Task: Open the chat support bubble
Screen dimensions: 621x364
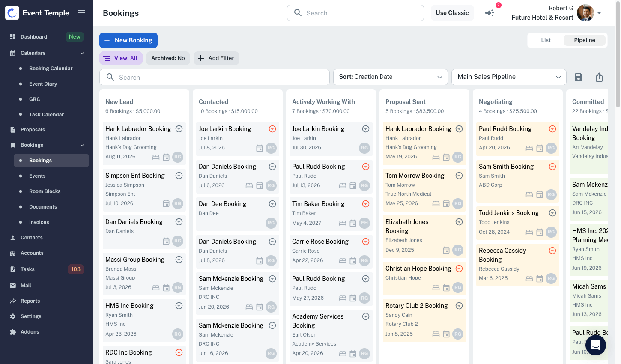Action: [x=596, y=345]
